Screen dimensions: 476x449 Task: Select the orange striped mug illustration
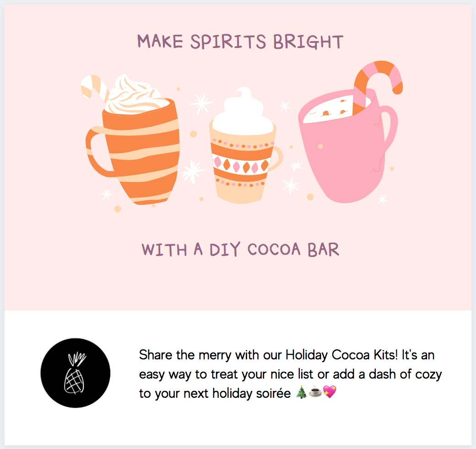click(x=133, y=140)
